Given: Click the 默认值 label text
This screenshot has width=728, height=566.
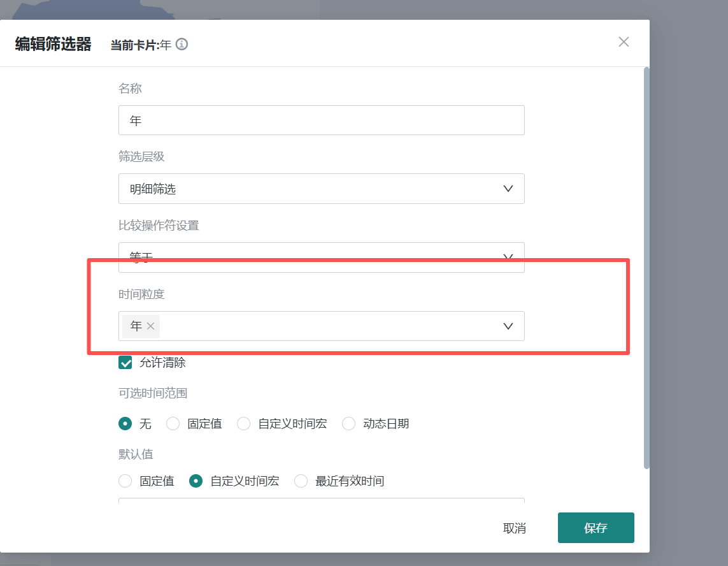Looking at the screenshot, I should [136, 454].
